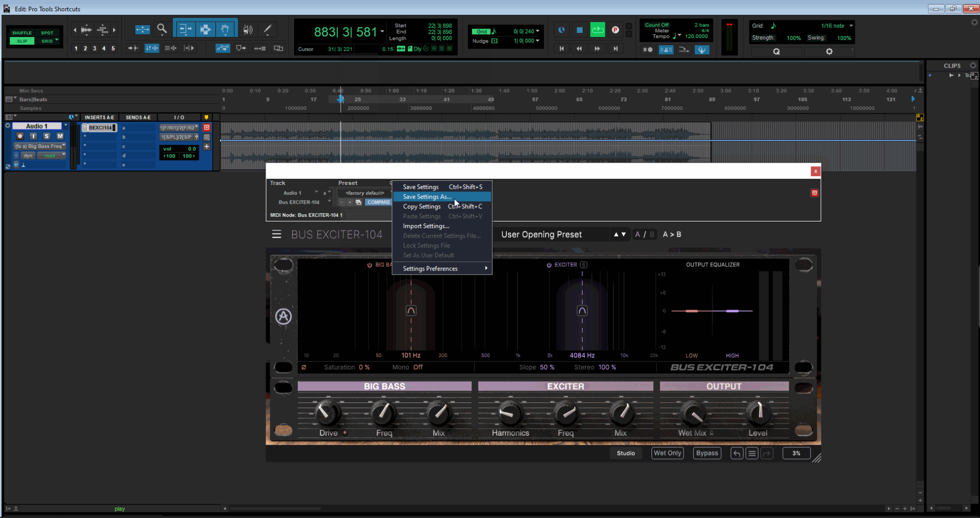980x518 pixels.
Task: Click the audio waveform zoom icon
Action: (87, 30)
